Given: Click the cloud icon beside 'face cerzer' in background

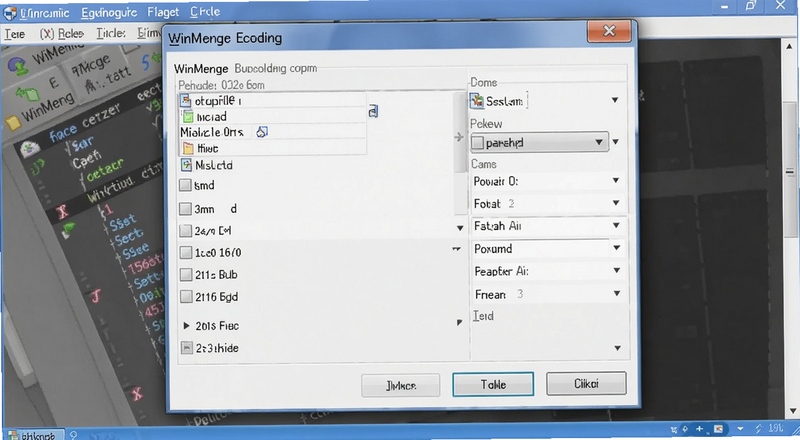Looking at the screenshot, I should click(30, 148).
